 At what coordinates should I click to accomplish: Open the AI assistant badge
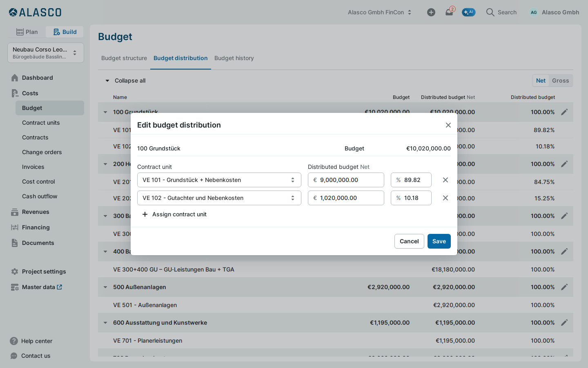pos(469,12)
